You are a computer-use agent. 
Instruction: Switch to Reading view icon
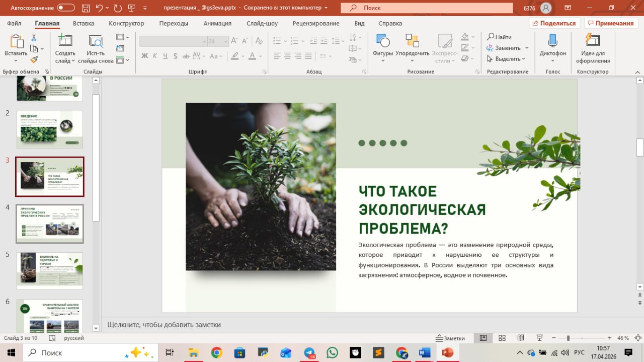(x=521, y=338)
